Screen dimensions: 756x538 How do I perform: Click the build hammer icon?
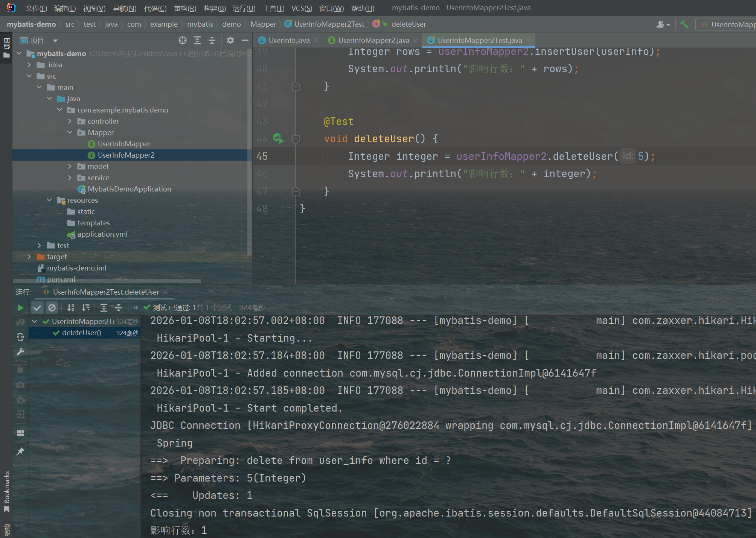click(684, 24)
